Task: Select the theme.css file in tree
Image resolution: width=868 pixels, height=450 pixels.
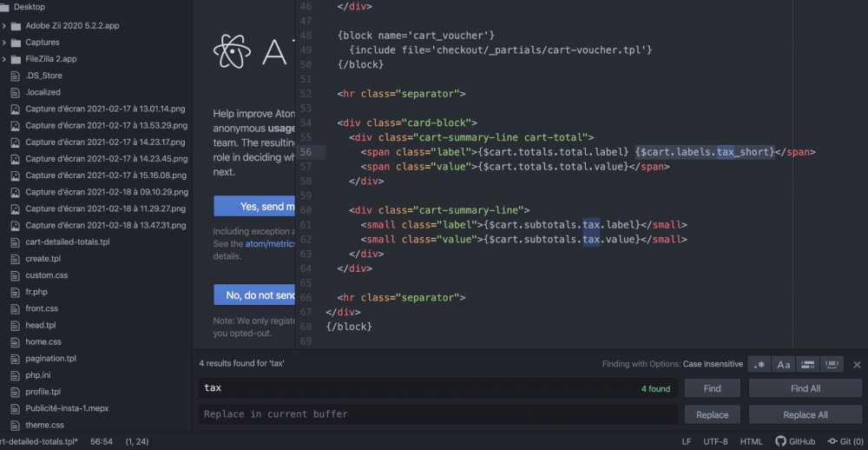Action: [x=44, y=425]
